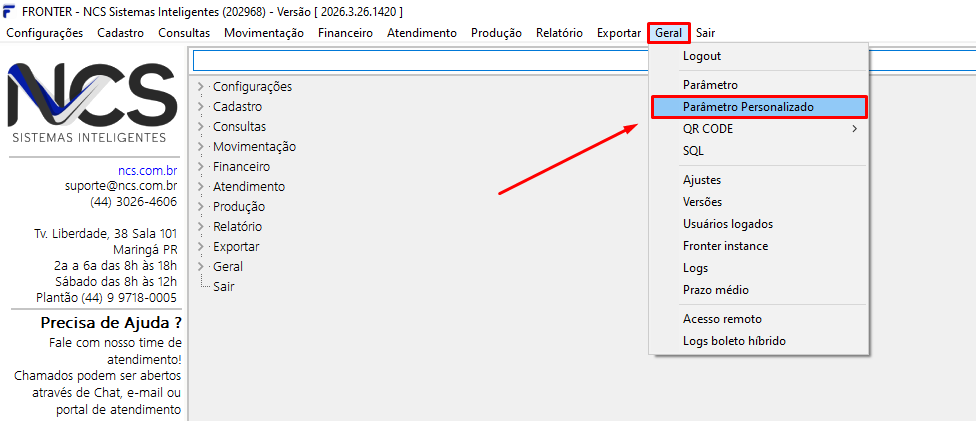Image resolution: width=976 pixels, height=421 pixels.
Task: Choose Logout from the Geral menu
Action: [702, 56]
